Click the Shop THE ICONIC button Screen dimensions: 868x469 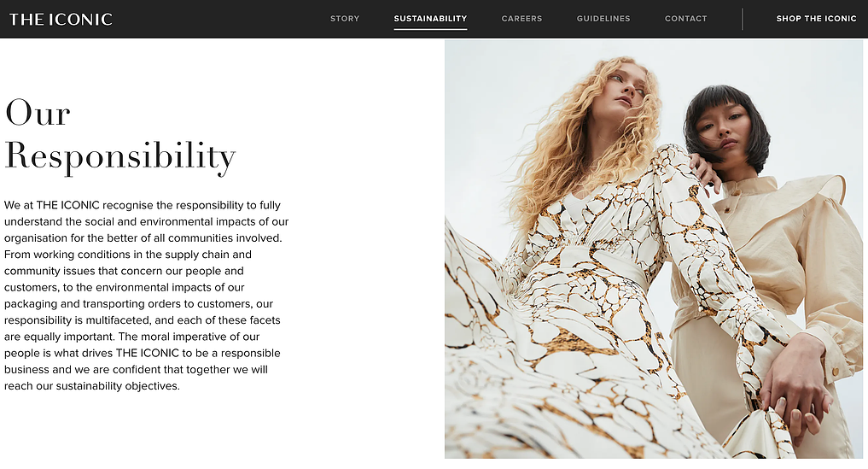[x=816, y=18]
